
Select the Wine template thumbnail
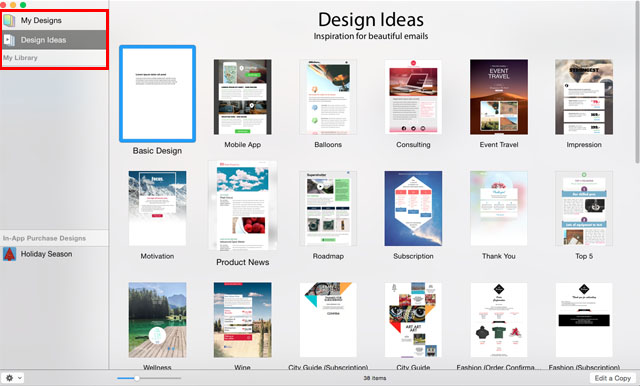pos(242,320)
